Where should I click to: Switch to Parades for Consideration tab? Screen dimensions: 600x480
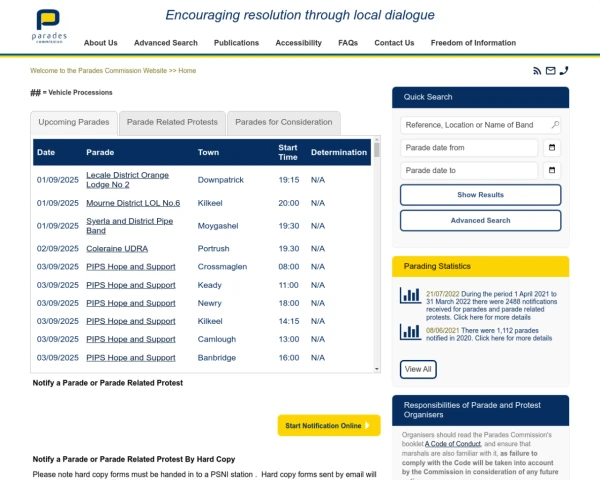pyautogui.click(x=284, y=122)
